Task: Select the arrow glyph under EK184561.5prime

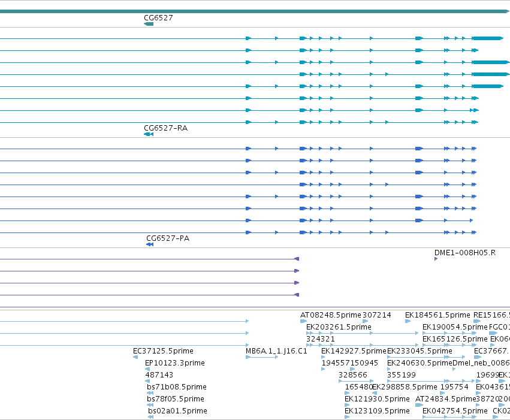Action: (408, 321)
